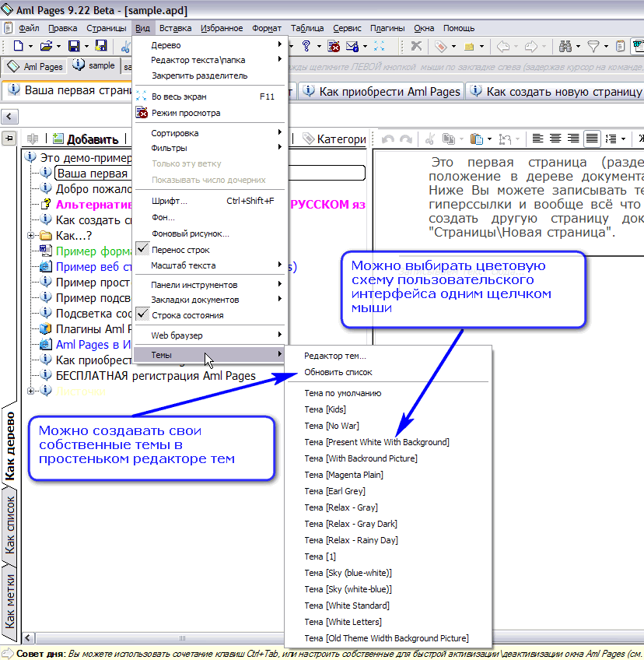Screen dimensions: 644x660
Task: Switch to 'Как приобрести Aml Pages' tab
Action: 383,91
